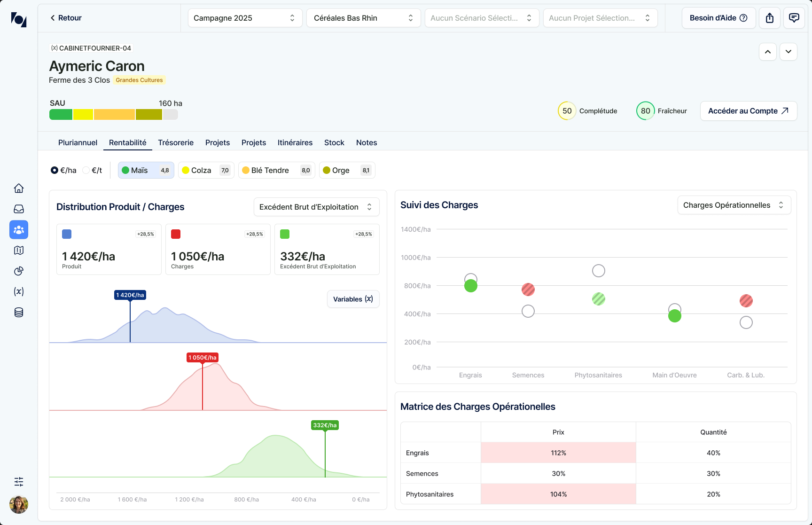The image size is (812, 525).
Task: Click the Grandes Cultures tag
Action: click(139, 80)
